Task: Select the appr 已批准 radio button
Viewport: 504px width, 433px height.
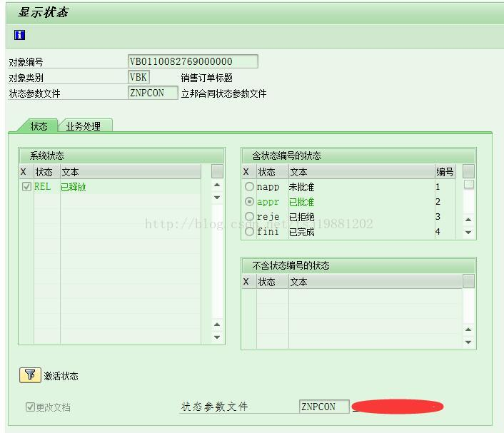Action: coord(249,201)
